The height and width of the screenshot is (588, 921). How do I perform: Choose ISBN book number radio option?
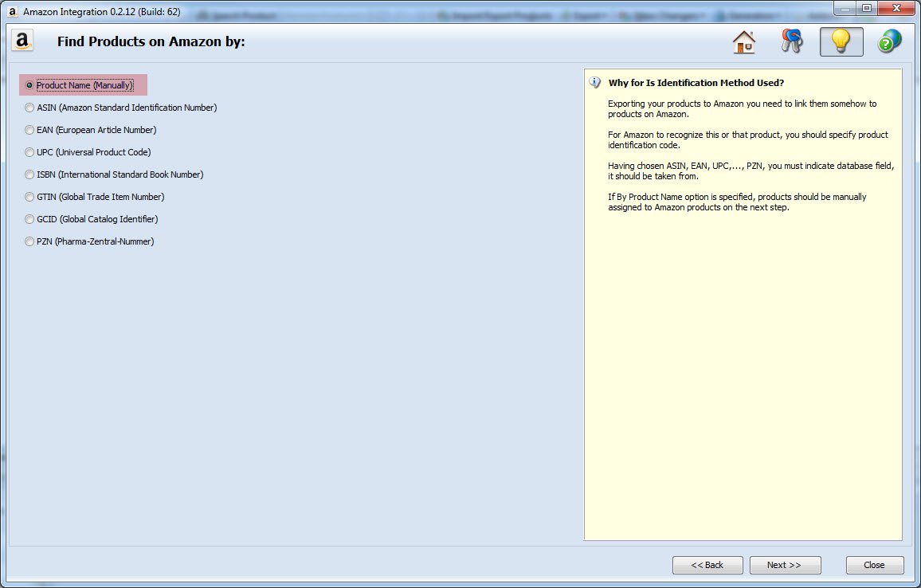coord(114,174)
